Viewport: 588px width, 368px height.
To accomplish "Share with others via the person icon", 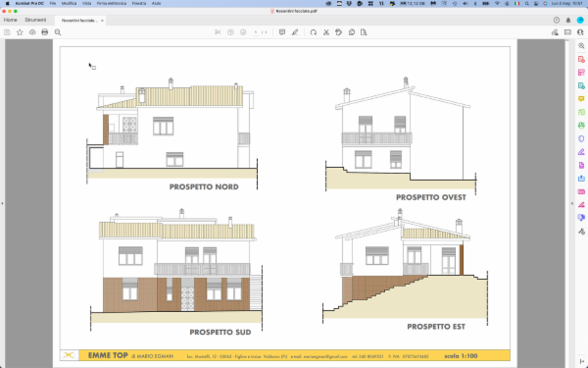I will (x=580, y=32).
